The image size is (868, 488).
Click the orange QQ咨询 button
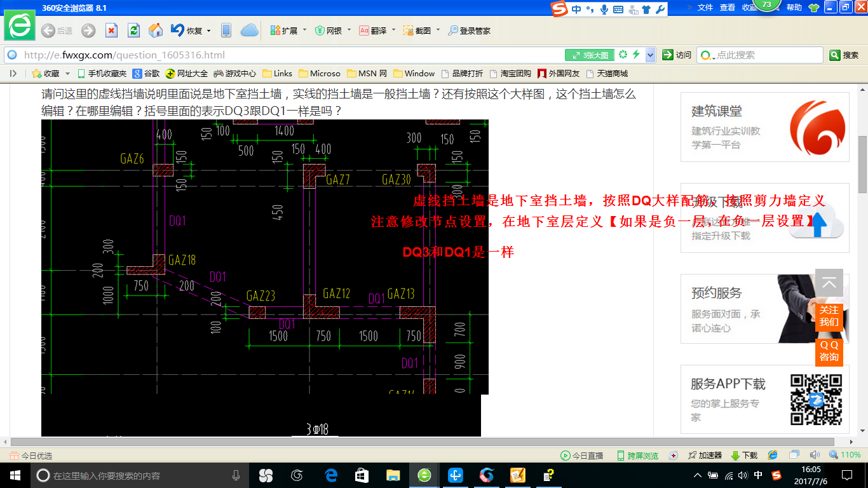coord(829,351)
